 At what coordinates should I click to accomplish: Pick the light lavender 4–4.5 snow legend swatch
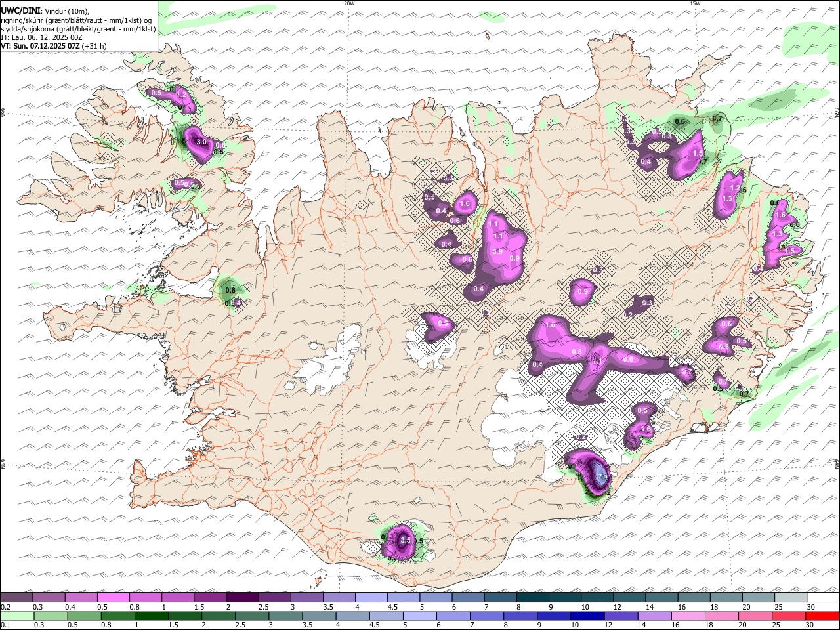(x=371, y=597)
